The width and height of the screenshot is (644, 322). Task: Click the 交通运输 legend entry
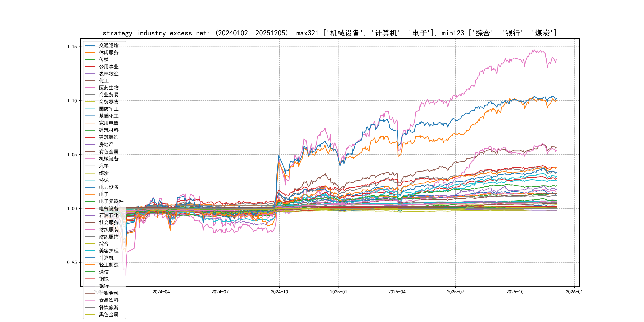coord(109,46)
